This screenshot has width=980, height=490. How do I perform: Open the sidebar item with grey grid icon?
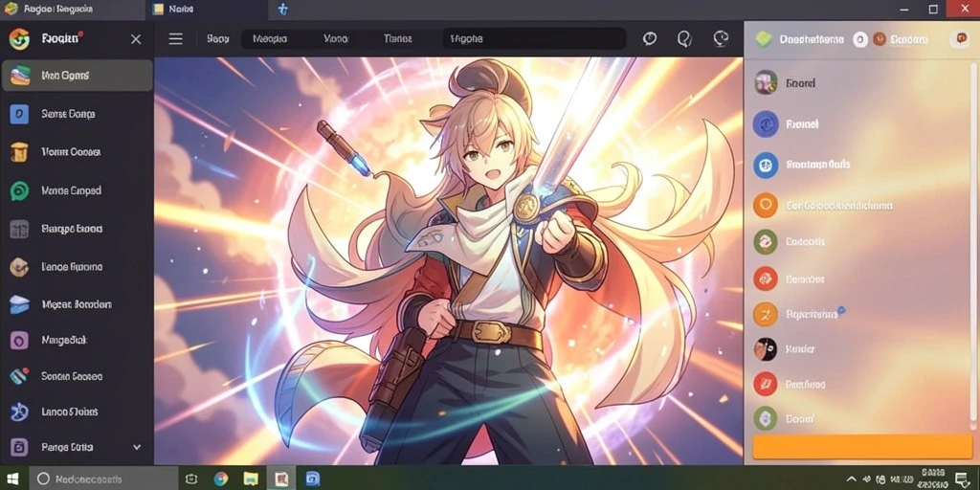click(x=77, y=229)
